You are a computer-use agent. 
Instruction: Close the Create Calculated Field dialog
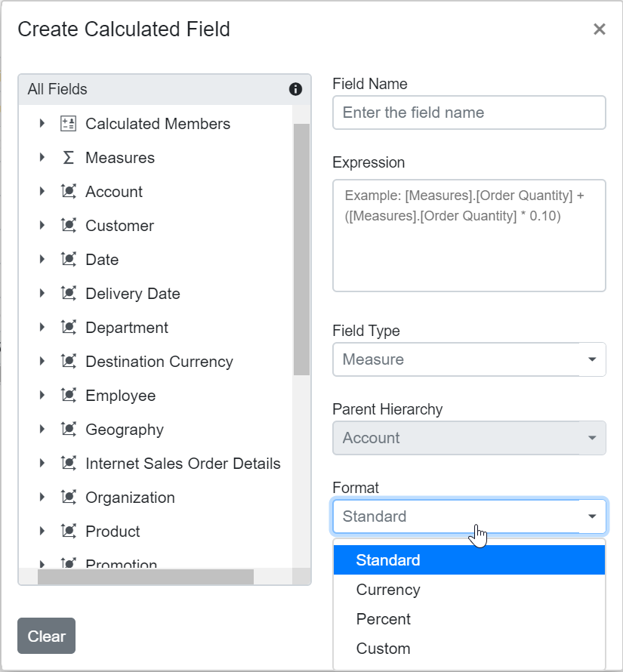pyautogui.click(x=600, y=29)
